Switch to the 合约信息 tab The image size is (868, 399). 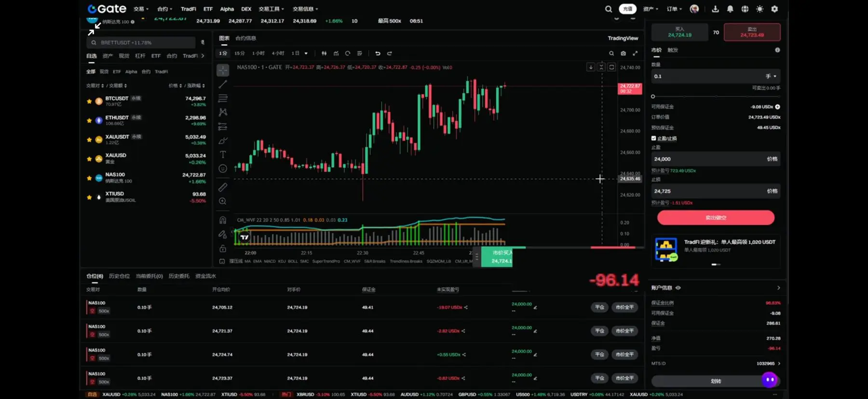tap(245, 38)
